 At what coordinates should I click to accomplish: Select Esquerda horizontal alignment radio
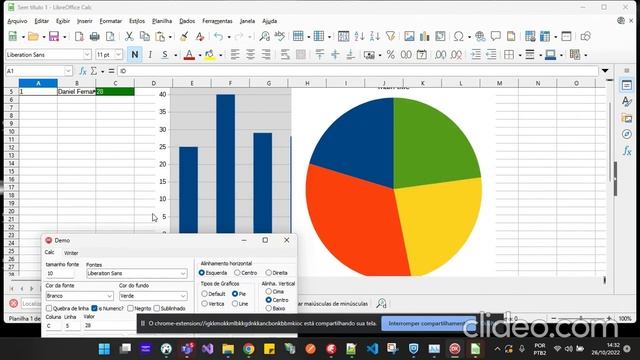point(202,272)
